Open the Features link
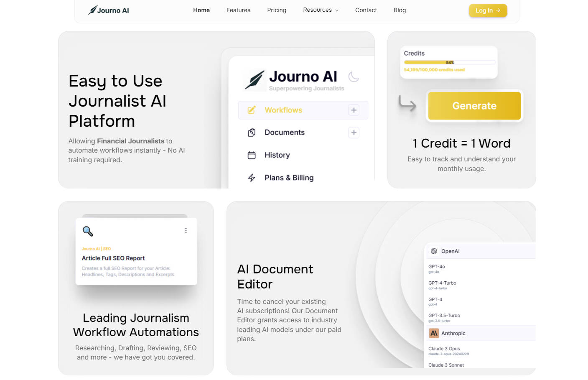Viewport: 588px width, 380px height. click(238, 10)
